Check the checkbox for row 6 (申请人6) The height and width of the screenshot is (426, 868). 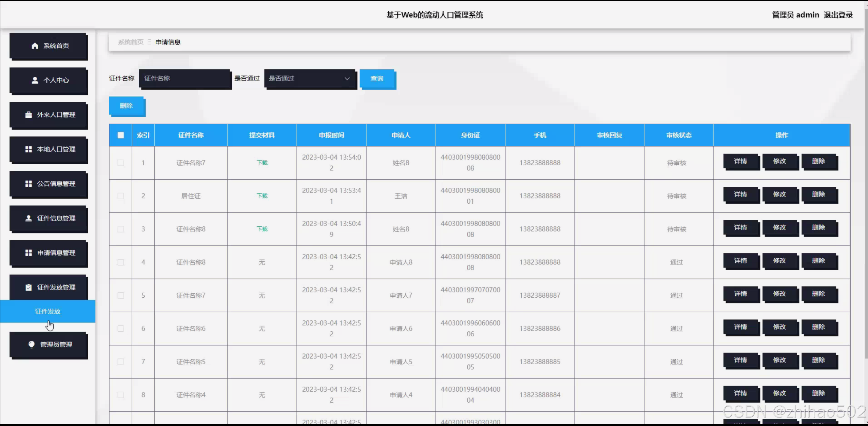[121, 329]
